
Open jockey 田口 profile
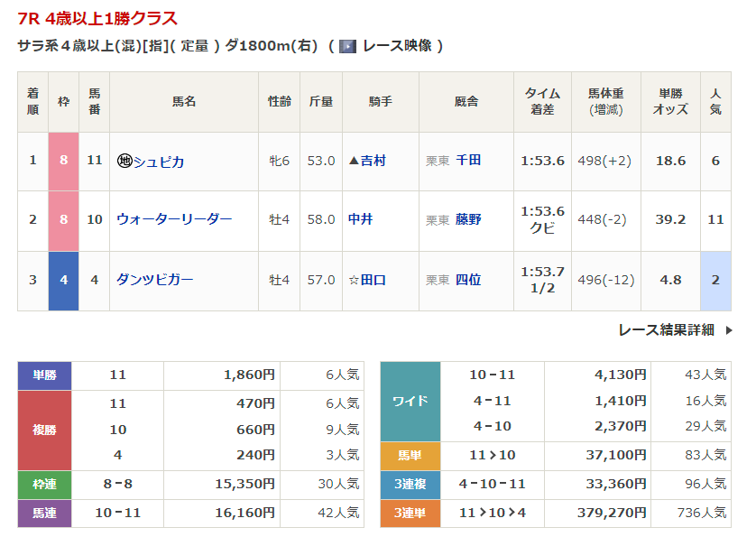point(373,280)
